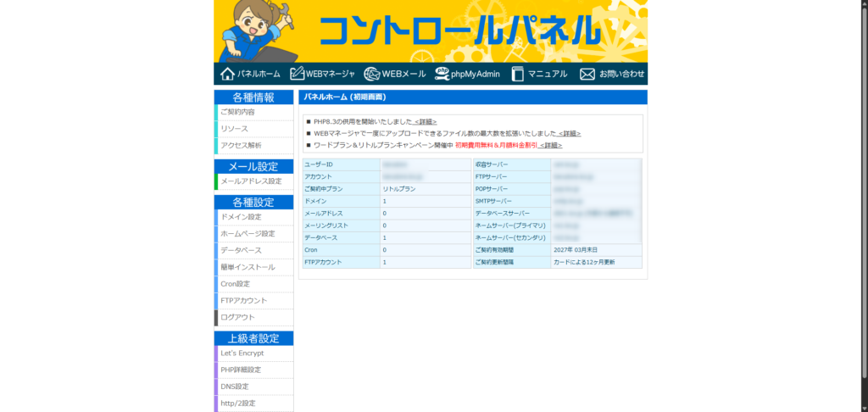Open 詳細 link for WEBマネージャ upload notice
868x412 pixels.
(x=569, y=133)
